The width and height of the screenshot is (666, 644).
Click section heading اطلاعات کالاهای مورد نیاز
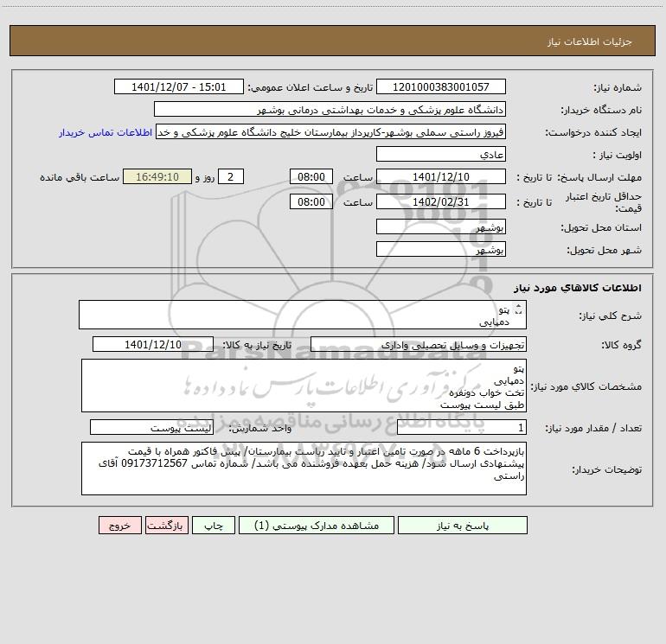tap(578, 288)
